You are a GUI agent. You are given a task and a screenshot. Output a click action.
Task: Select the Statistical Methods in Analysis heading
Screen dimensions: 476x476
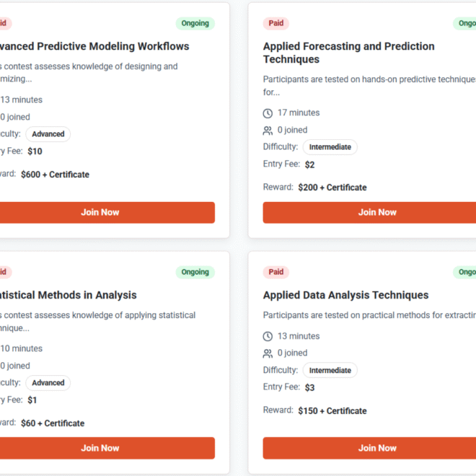pyautogui.click(x=69, y=295)
